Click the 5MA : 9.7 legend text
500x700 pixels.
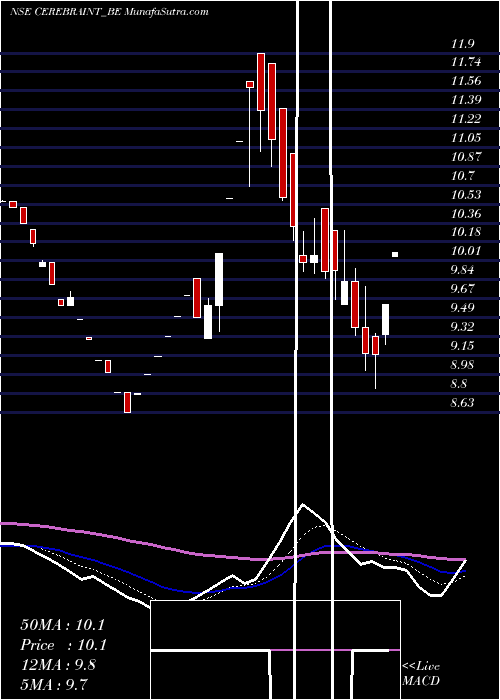click(54, 684)
